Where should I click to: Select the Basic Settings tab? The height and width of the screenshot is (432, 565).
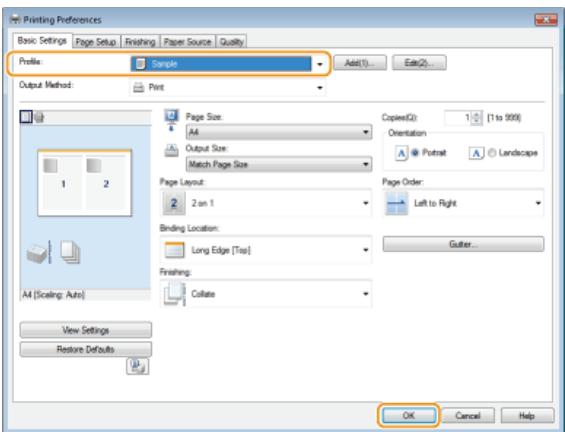(43, 41)
